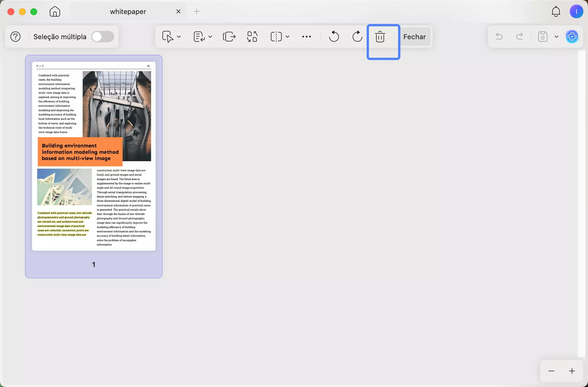Click the Fechar button
The image size is (588, 387).
pos(414,37)
